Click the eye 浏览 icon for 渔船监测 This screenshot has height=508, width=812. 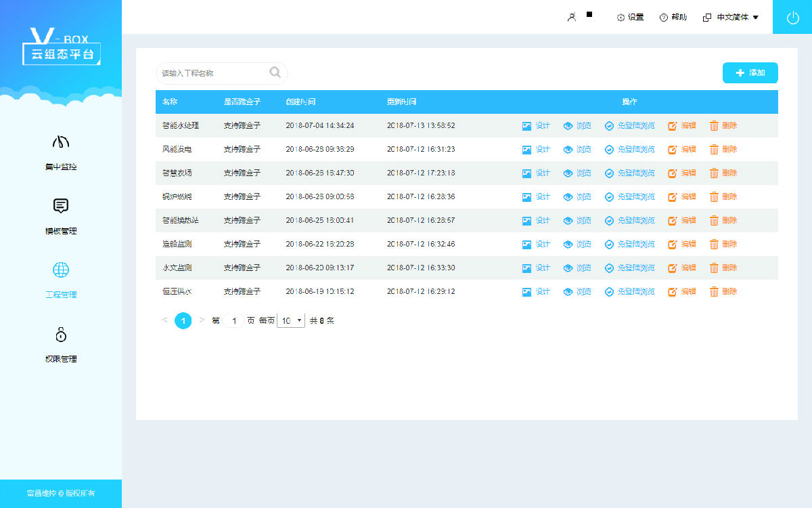(568, 245)
